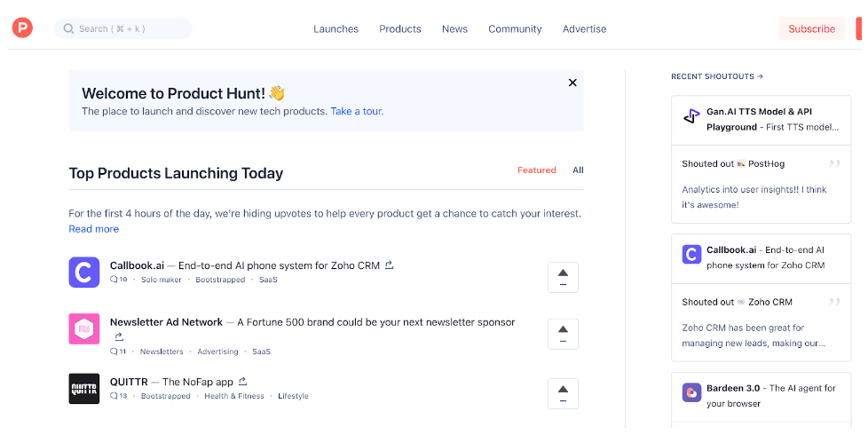Click the search magnifier icon
The width and height of the screenshot is (868, 435).
[68, 28]
